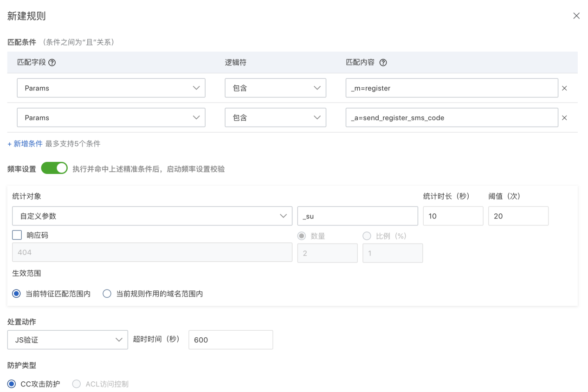Viewport: 588px width, 392px height.
Task: Close the 新建规则 dialog
Action: (576, 16)
